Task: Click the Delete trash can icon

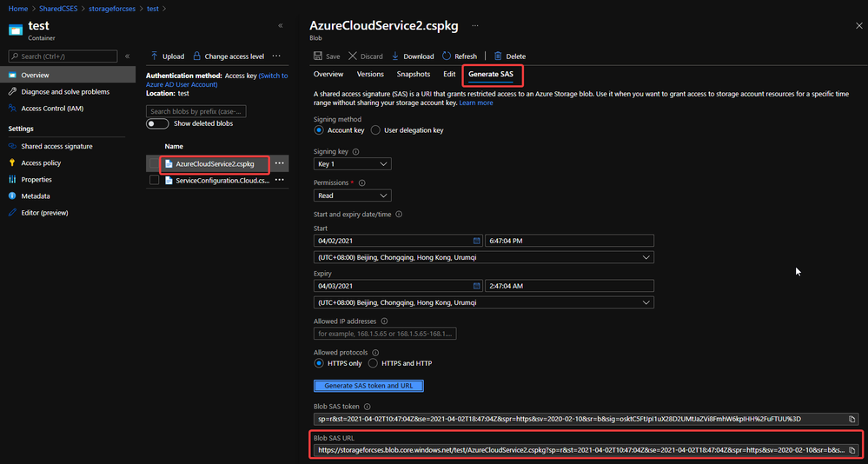Action: pos(498,56)
